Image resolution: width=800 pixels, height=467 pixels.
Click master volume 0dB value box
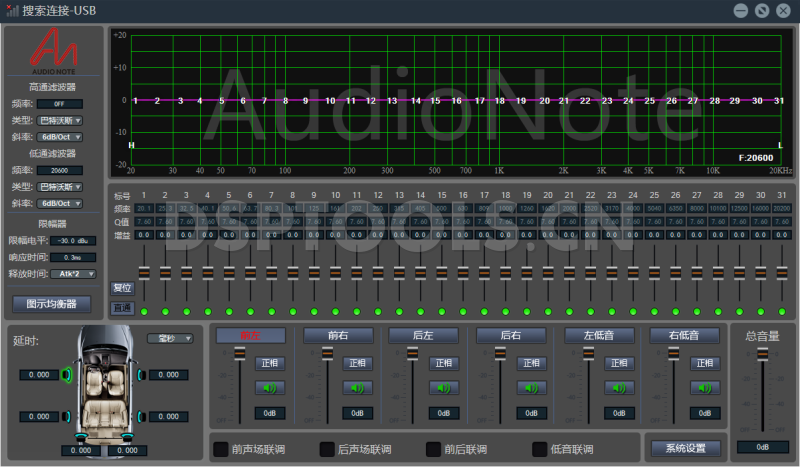point(762,447)
